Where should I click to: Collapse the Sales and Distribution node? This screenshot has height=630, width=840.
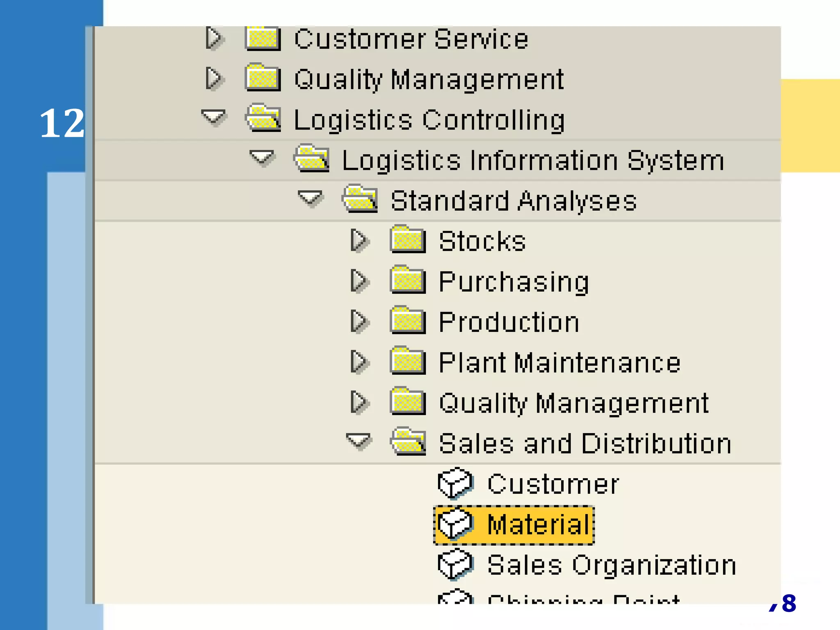[358, 441]
